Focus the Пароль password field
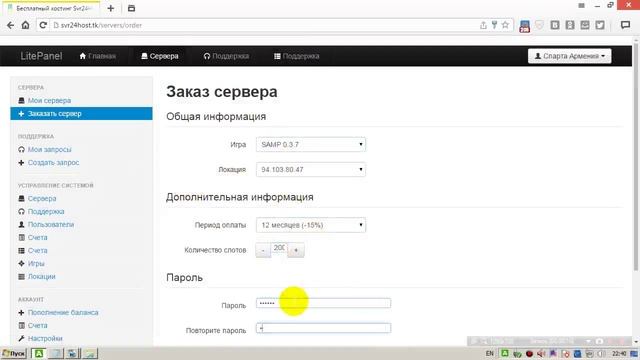This screenshot has height=360, width=640. coord(323,303)
